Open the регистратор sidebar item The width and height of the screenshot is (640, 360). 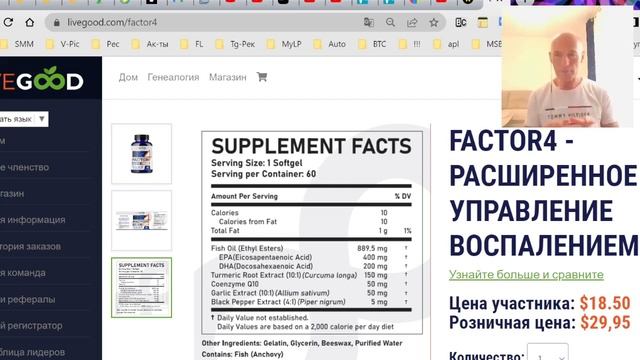tap(31, 326)
